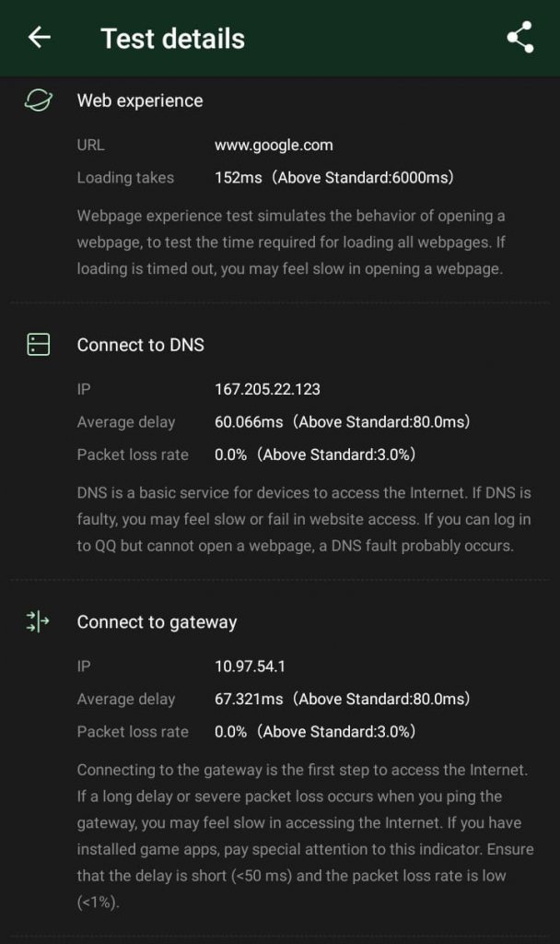Select DNS IP address 167.205.22.123

pyautogui.click(x=267, y=389)
